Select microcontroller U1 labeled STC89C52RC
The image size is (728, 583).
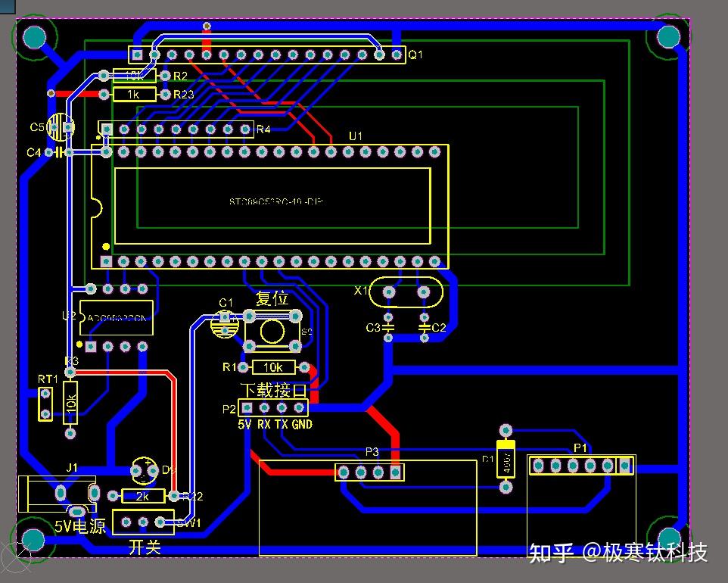(x=272, y=202)
